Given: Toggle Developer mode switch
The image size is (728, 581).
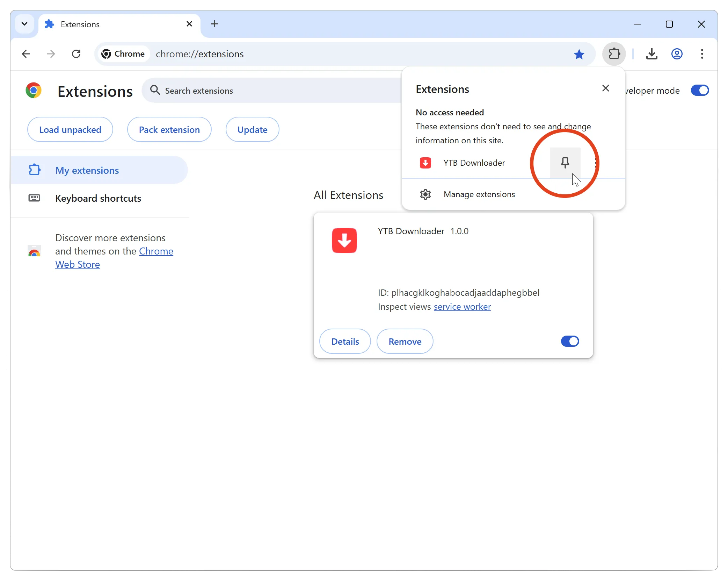Looking at the screenshot, I should pyautogui.click(x=700, y=91).
